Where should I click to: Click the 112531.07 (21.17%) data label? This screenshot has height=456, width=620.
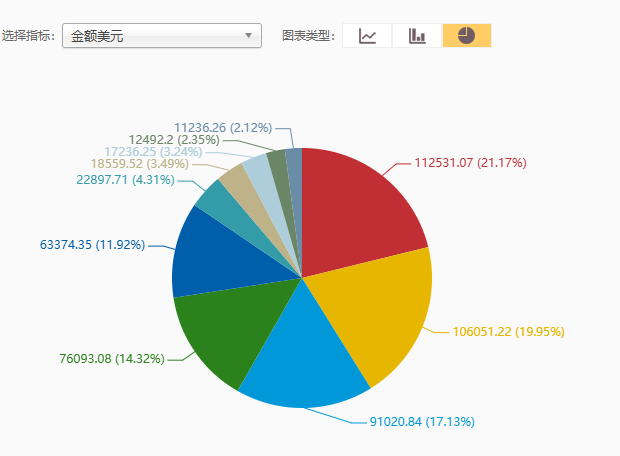(x=470, y=162)
